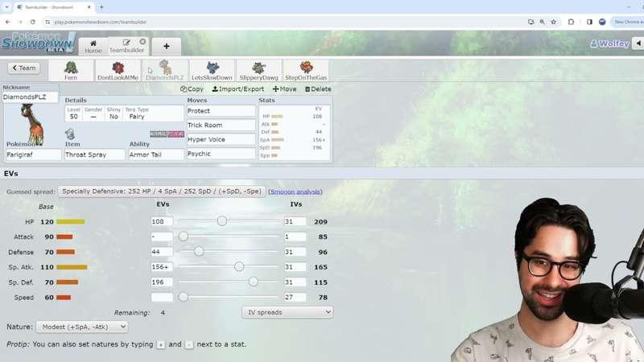
Task: Edit the Trick Room move slot
Action: (x=221, y=125)
